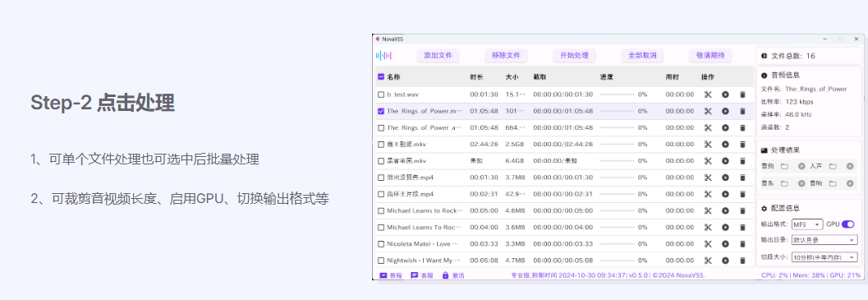Cut the 00:05:00 Michael Learns to Rock row
This screenshot has height=300, width=868.
708,210
